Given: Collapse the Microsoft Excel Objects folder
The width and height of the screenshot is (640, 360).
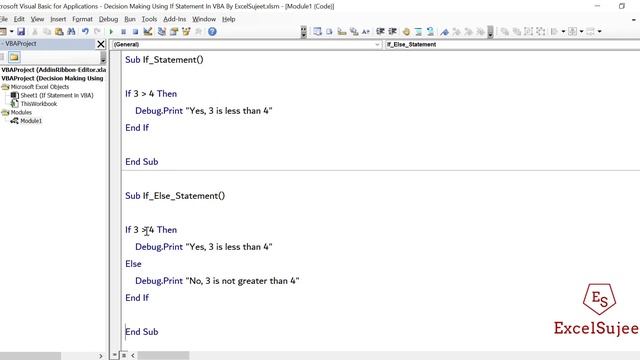Looking at the screenshot, I should (x=5, y=87).
